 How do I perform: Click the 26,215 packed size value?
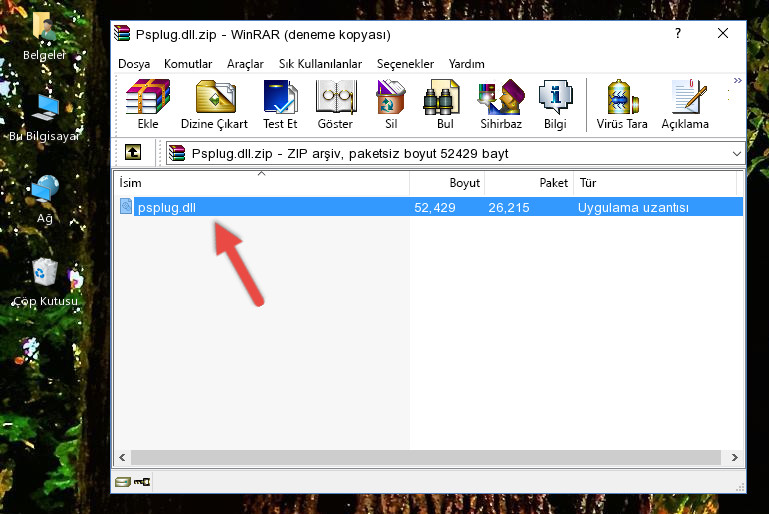coord(509,207)
